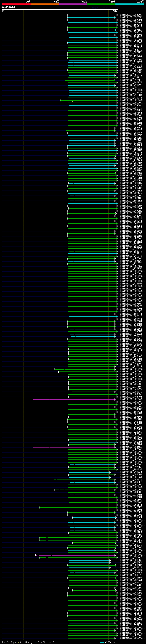Screen dimensions: 146x644
Task: Click the cyan alignment bar for UniRef100_A8Q3K8
Action: coord(90,560)
